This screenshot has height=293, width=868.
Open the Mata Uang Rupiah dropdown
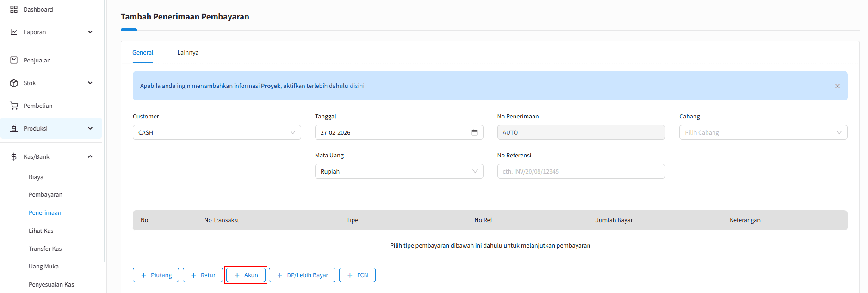[x=398, y=171]
